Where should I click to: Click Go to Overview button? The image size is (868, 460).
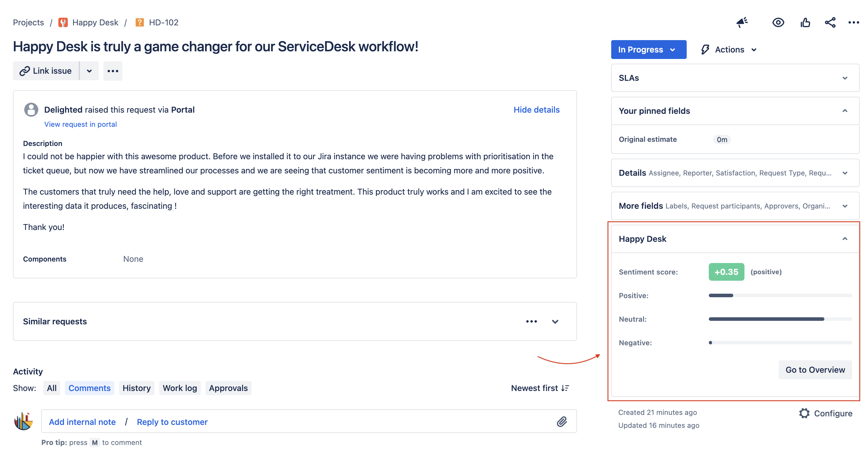(x=815, y=370)
